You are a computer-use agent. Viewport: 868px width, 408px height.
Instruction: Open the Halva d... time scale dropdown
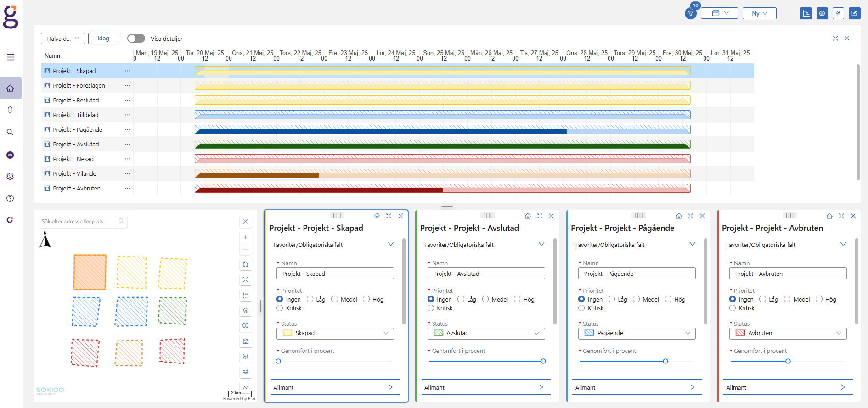pos(63,39)
